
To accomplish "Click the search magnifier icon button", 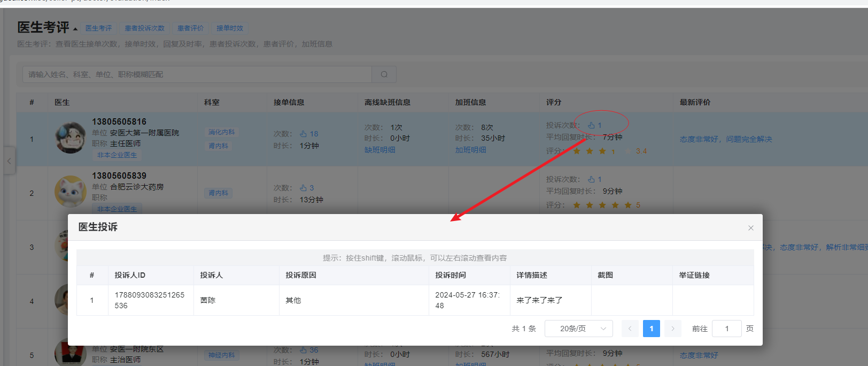I will tap(384, 74).
